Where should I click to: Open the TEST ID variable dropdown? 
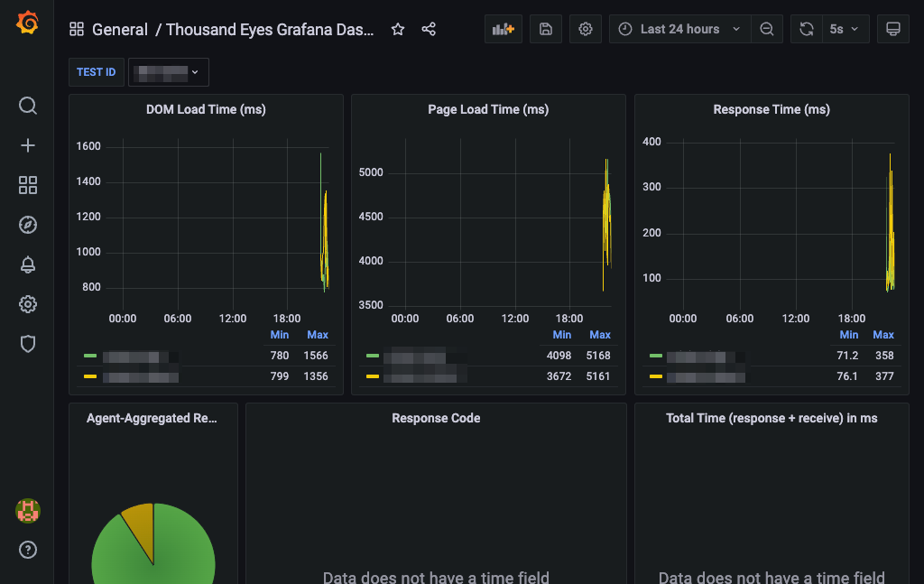pyautogui.click(x=169, y=72)
